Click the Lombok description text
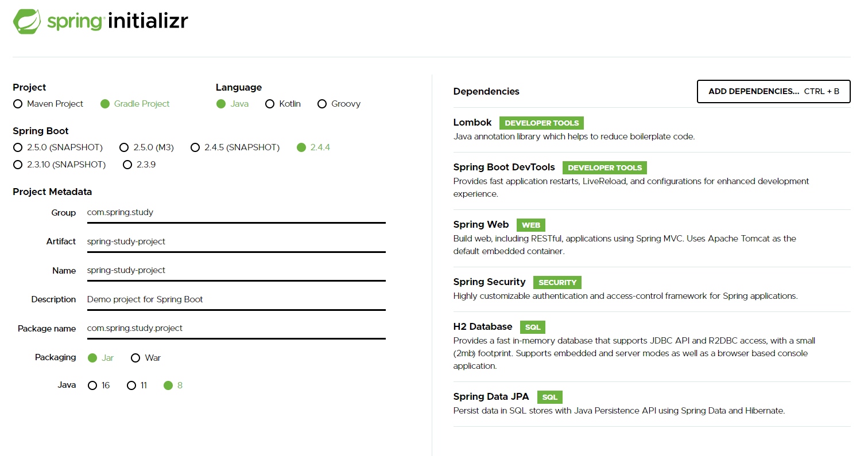This screenshot has width=868, height=456. [574, 137]
